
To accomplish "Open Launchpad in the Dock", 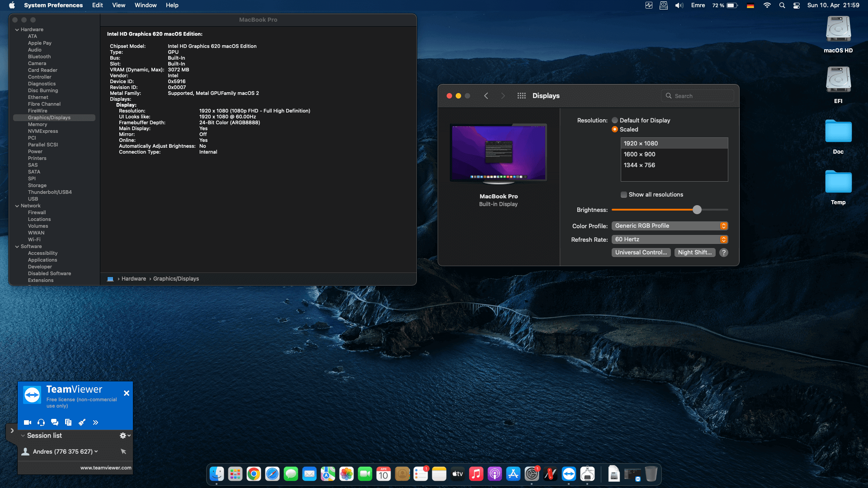I will 235,474.
